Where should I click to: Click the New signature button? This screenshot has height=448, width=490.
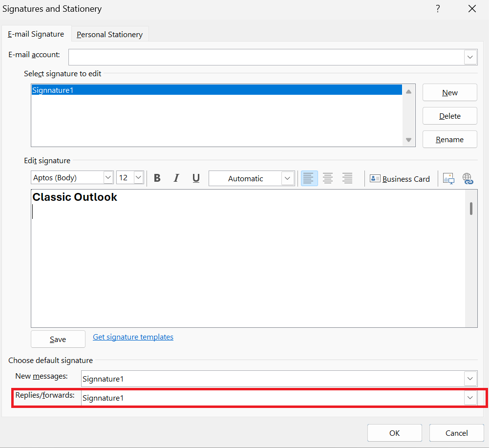coord(449,92)
